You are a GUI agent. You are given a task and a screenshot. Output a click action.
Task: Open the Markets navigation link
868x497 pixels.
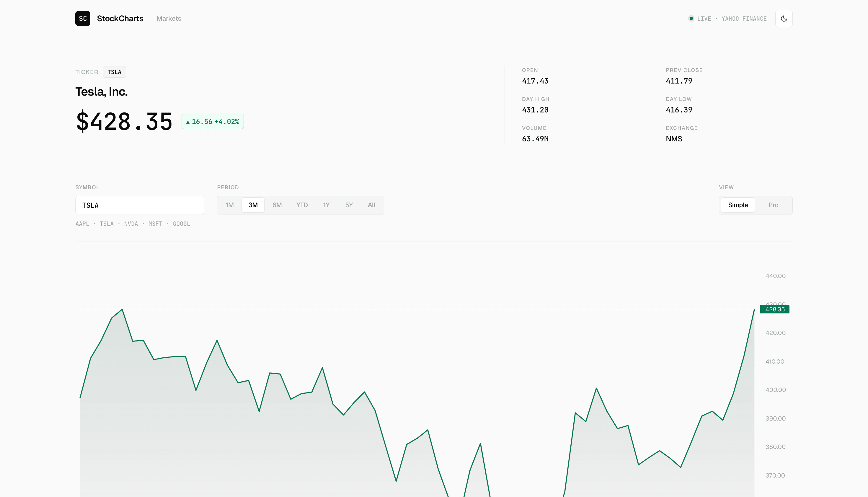point(169,18)
